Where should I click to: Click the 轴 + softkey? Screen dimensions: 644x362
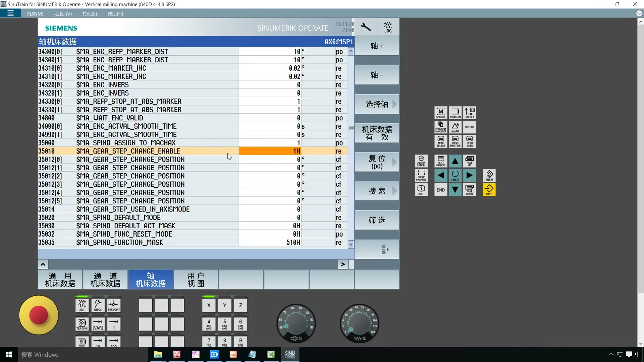pyautogui.click(x=377, y=46)
